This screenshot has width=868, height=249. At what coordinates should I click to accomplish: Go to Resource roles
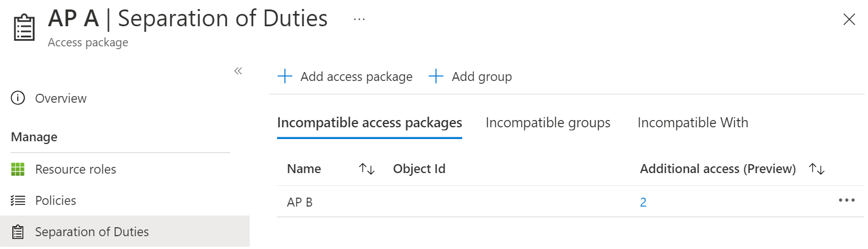pyautogui.click(x=75, y=169)
